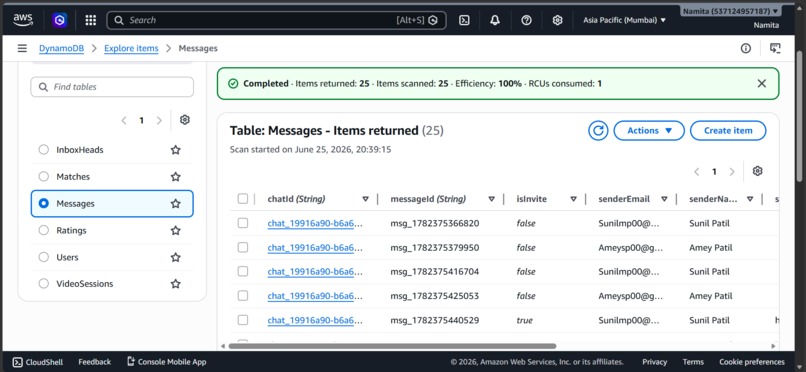This screenshot has width=806, height=372.
Task: Open the services grid menu icon
Action: click(90, 20)
